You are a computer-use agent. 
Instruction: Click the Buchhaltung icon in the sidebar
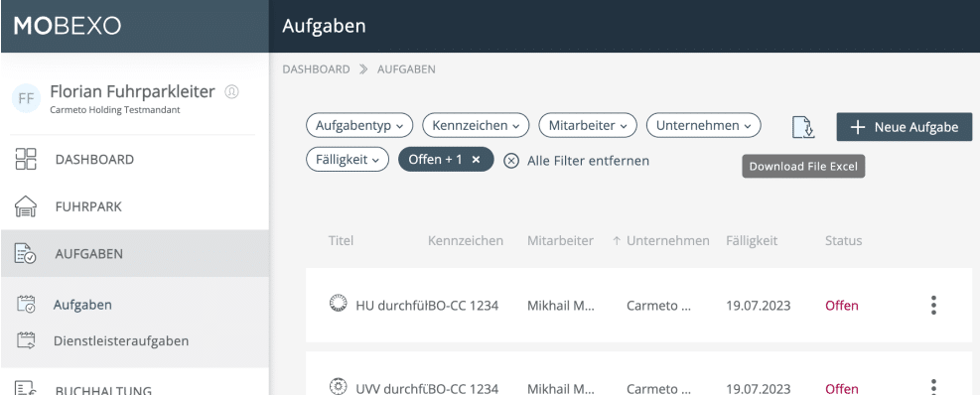[x=26, y=389]
